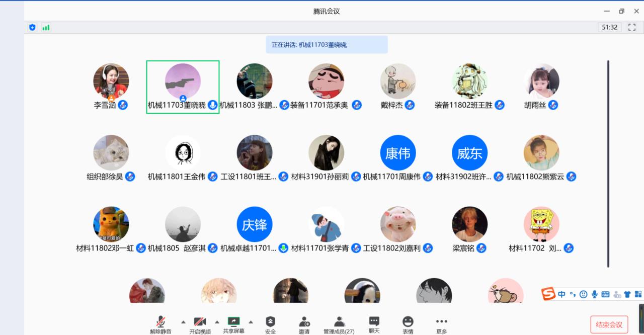Click the red 结束会议 button
Viewport: 644px width, 335px height.
[609, 324]
